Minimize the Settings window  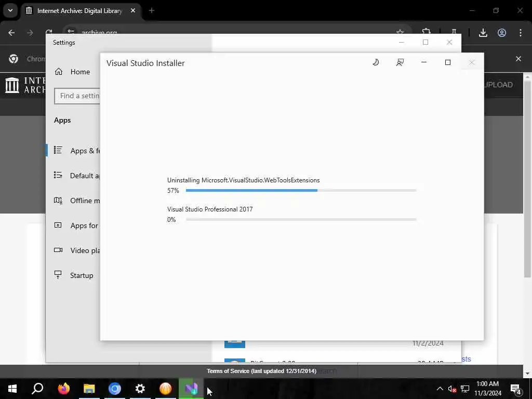pos(402,43)
